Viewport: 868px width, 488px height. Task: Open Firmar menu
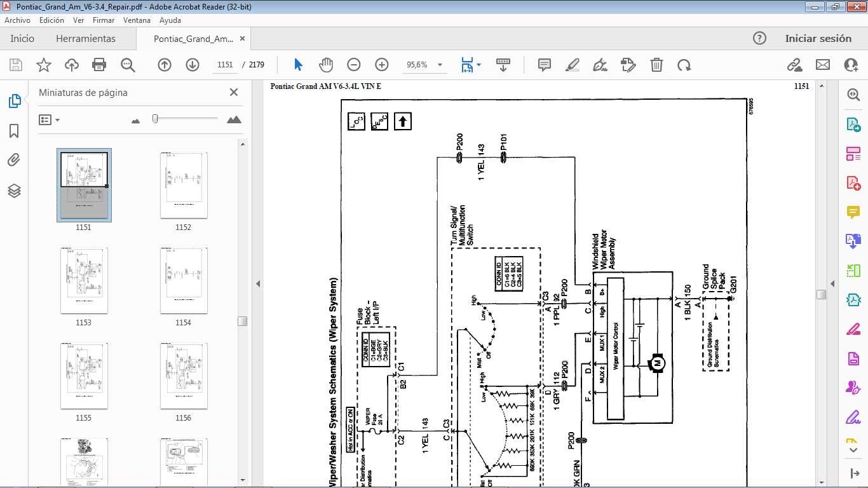point(104,20)
